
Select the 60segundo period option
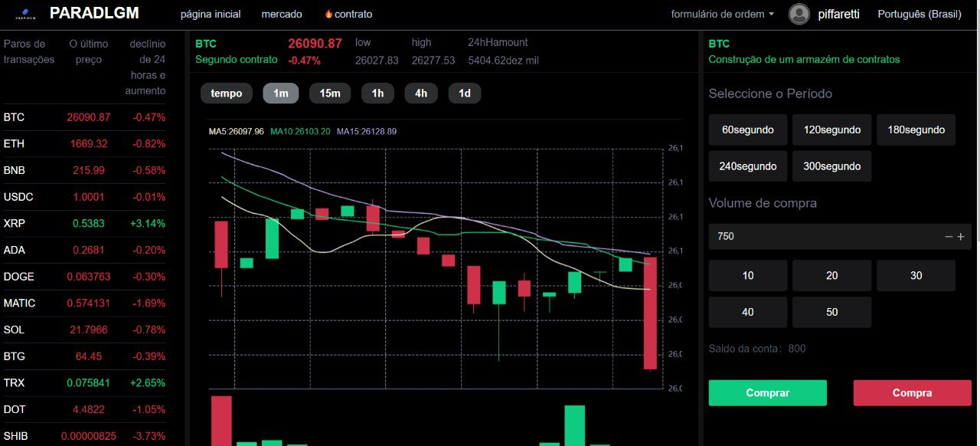click(x=747, y=130)
